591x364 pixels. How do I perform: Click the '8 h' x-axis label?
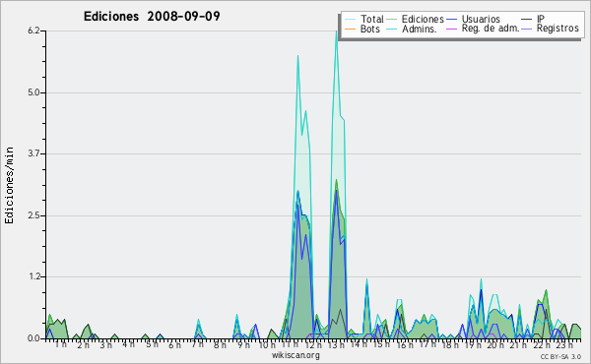coord(220,344)
